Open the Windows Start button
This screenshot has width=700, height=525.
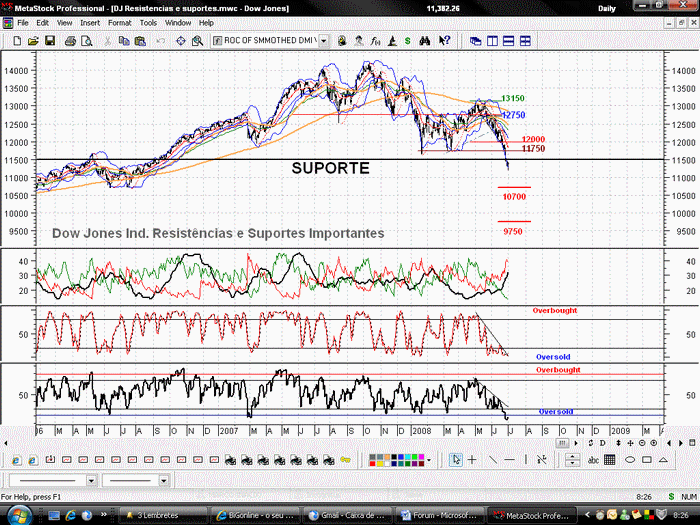[x=19, y=516]
